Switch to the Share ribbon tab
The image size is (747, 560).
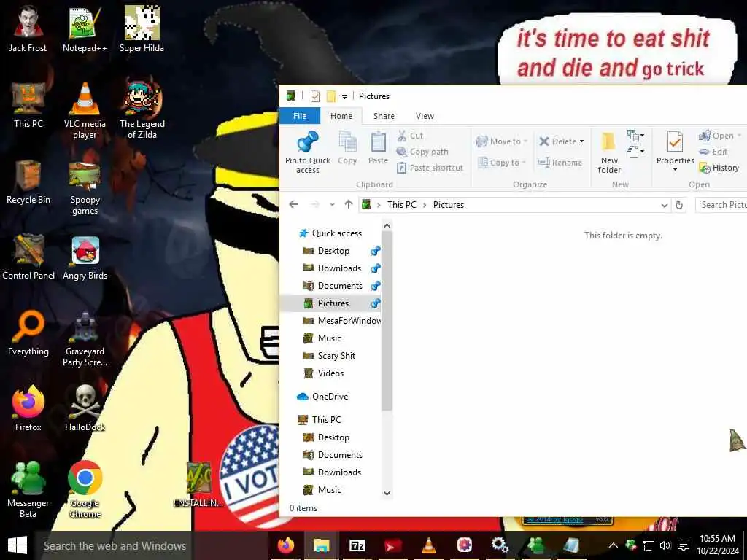(384, 116)
